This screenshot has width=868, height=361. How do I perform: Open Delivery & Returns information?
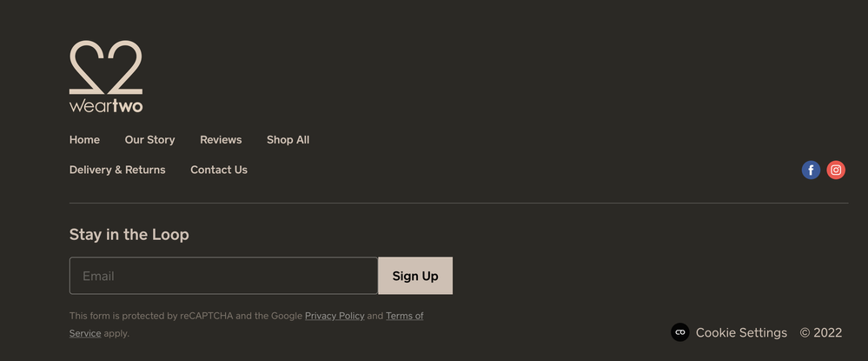117,170
